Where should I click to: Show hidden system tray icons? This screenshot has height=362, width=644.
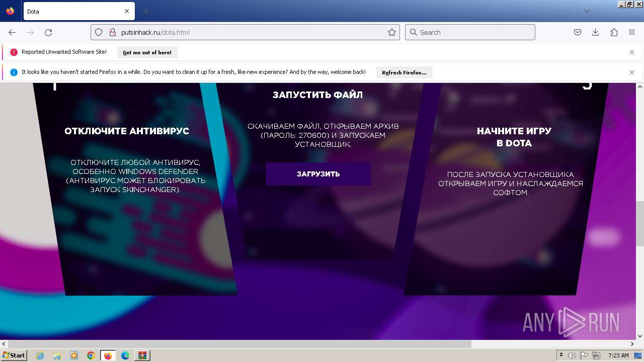561,355
